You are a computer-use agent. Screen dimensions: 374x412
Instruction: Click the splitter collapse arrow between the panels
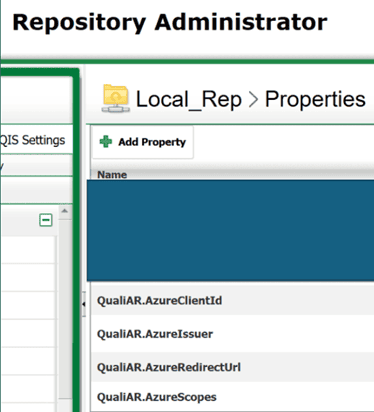pyautogui.click(x=84, y=304)
